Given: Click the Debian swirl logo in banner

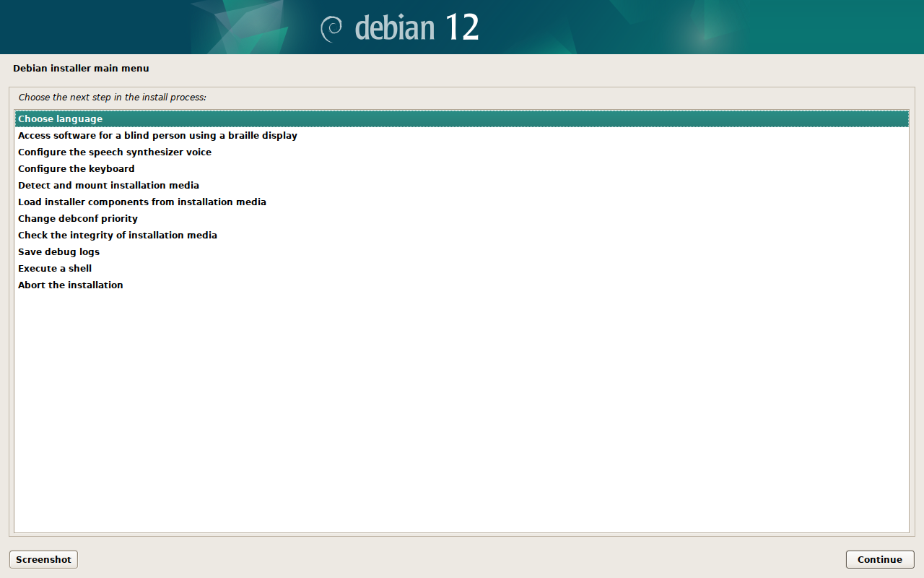Looking at the screenshot, I should [331, 28].
